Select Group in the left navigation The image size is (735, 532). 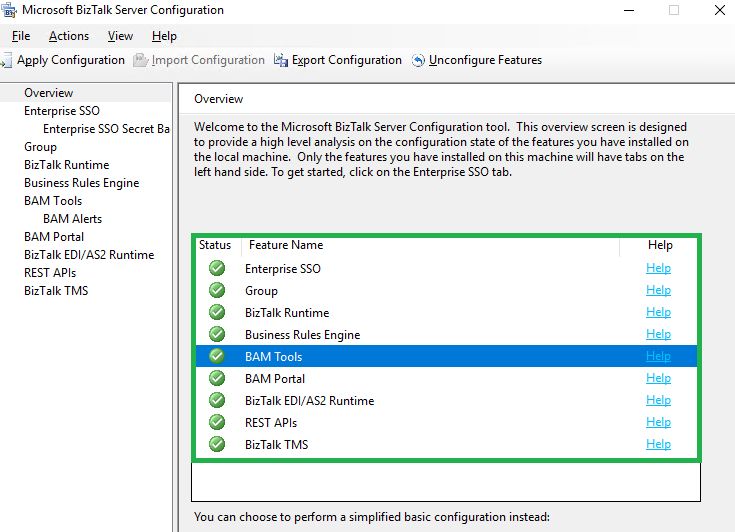(40, 147)
